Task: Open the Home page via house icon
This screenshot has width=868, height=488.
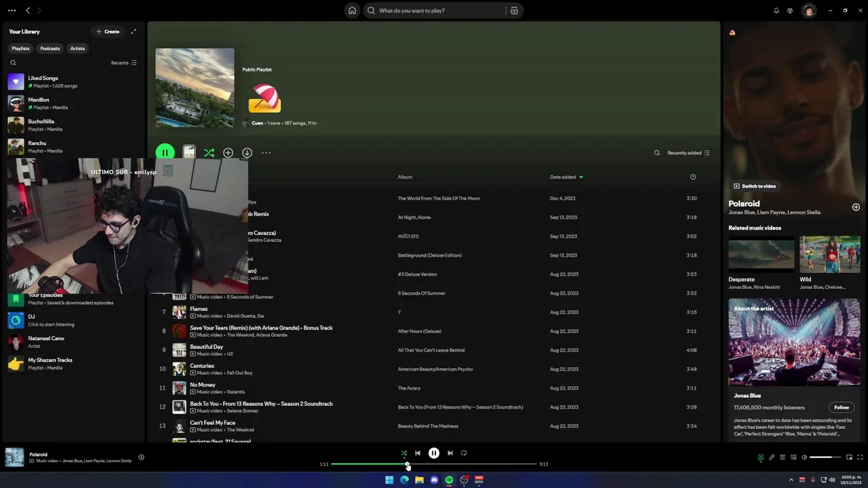Action: point(352,11)
